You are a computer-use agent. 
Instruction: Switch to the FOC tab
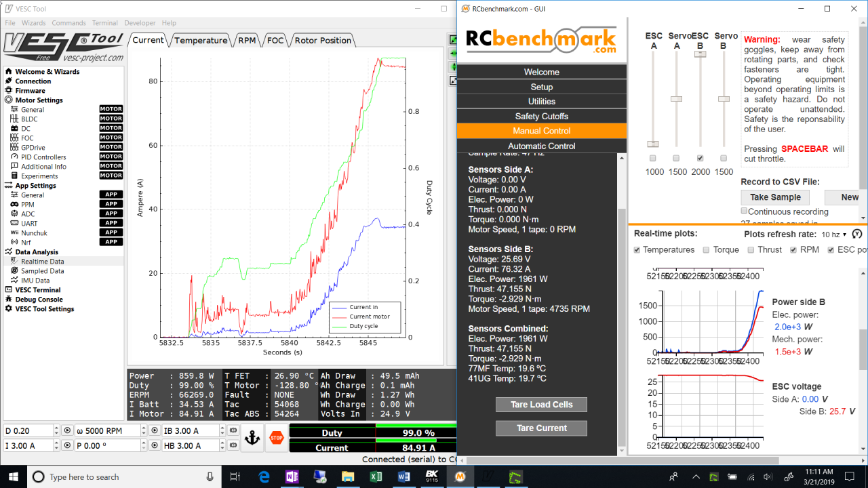275,40
